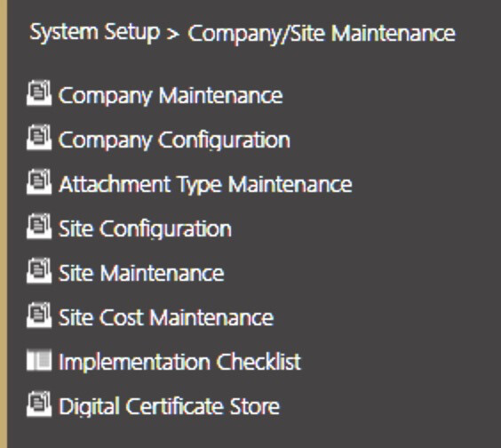Open the Implementation Checklist

pyautogui.click(x=180, y=363)
